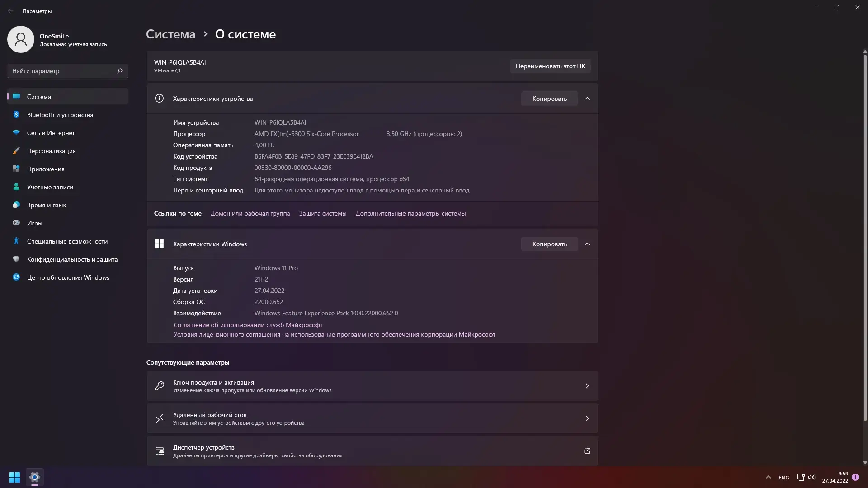Copy device specifications with Copy button
The height and width of the screenshot is (488, 868).
point(549,99)
